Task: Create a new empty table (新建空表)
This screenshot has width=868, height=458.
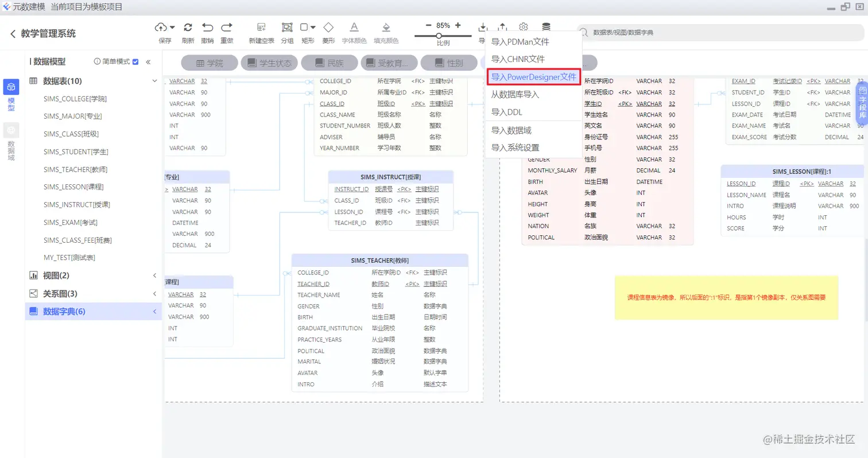Action: [x=261, y=27]
